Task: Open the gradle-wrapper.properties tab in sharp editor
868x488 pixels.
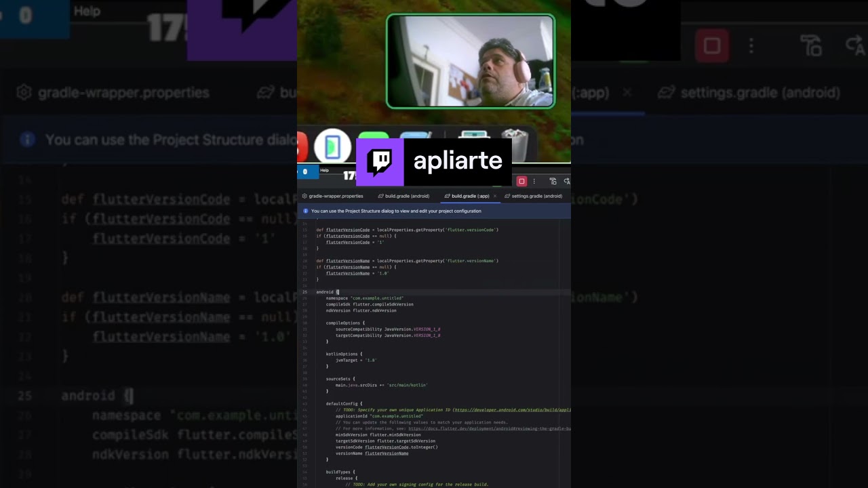Action: tap(332, 196)
